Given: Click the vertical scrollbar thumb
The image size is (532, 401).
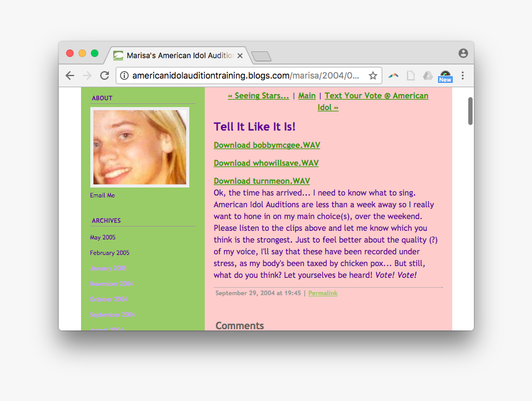Looking at the screenshot, I should [470, 111].
